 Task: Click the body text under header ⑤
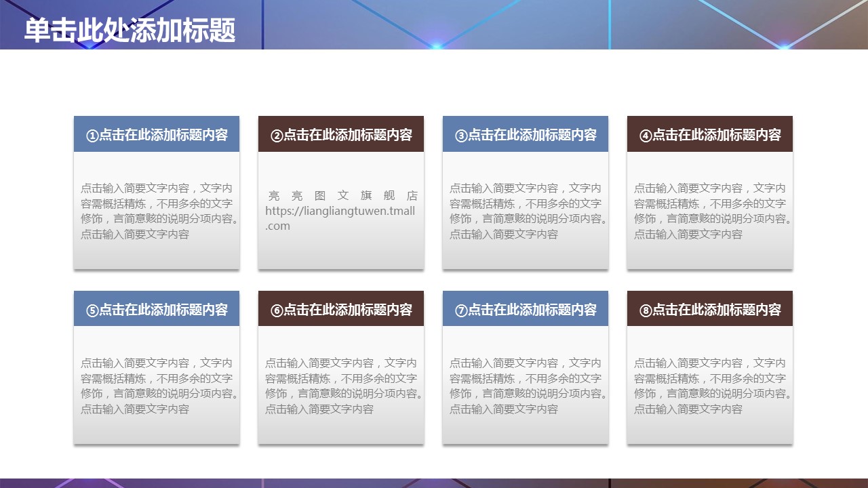(157, 386)
